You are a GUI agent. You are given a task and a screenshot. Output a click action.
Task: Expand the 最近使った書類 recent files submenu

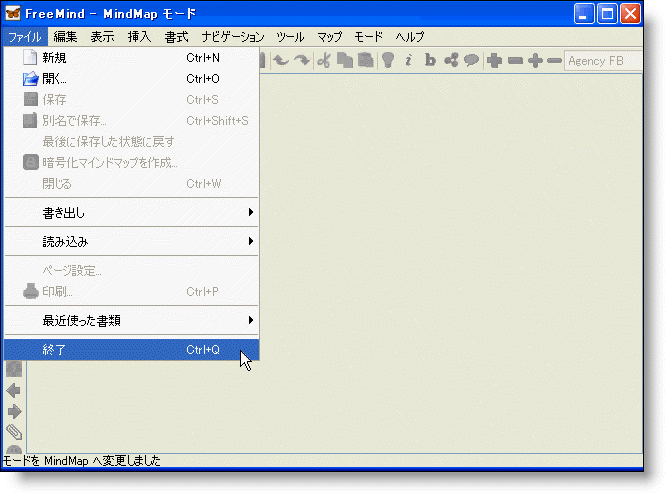tap(131, 320)
